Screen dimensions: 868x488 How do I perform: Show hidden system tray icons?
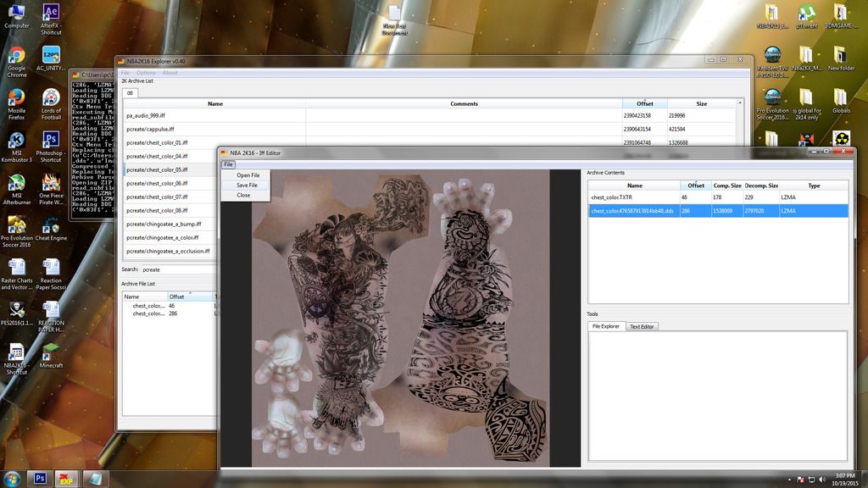click(x=790, y=480)
